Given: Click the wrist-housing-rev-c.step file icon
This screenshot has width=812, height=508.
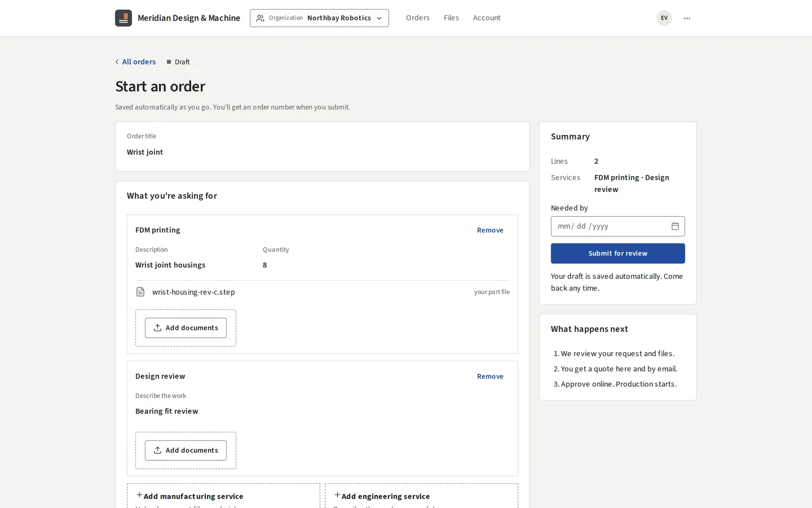Looking at the screenshot, I should tap(140, 292).
